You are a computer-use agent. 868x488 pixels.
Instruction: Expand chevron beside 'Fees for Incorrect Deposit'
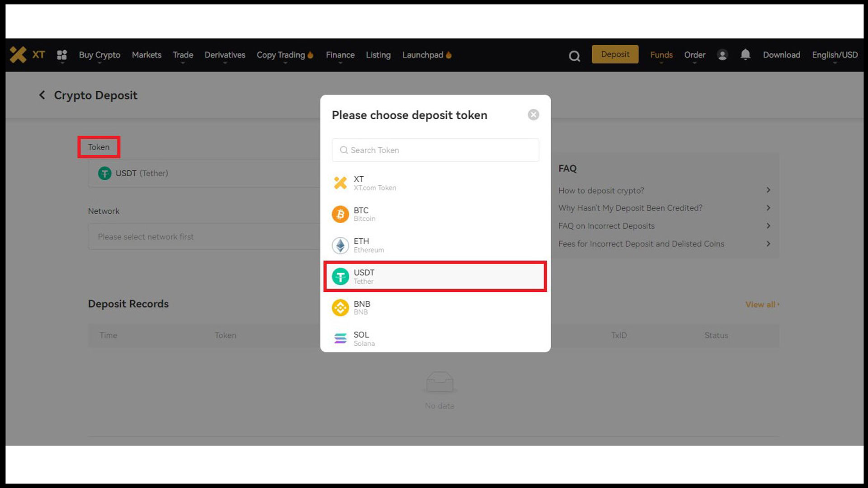(768, 244)
